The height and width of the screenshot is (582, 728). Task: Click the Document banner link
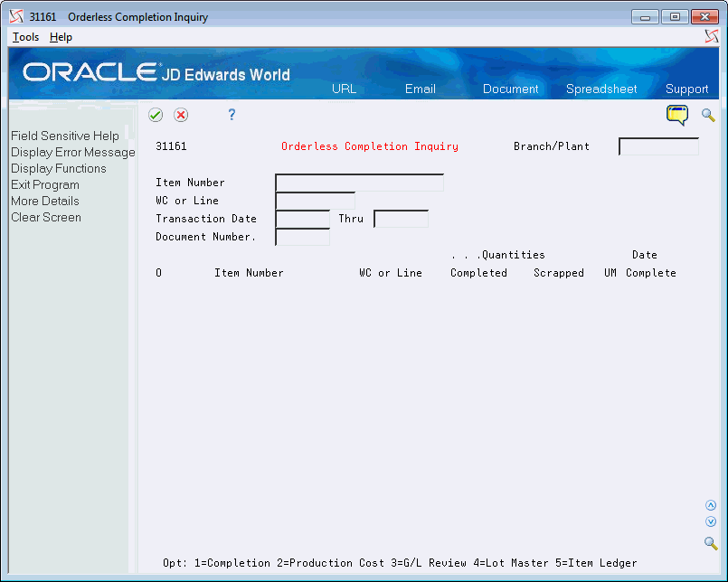(x=510, y=89)
